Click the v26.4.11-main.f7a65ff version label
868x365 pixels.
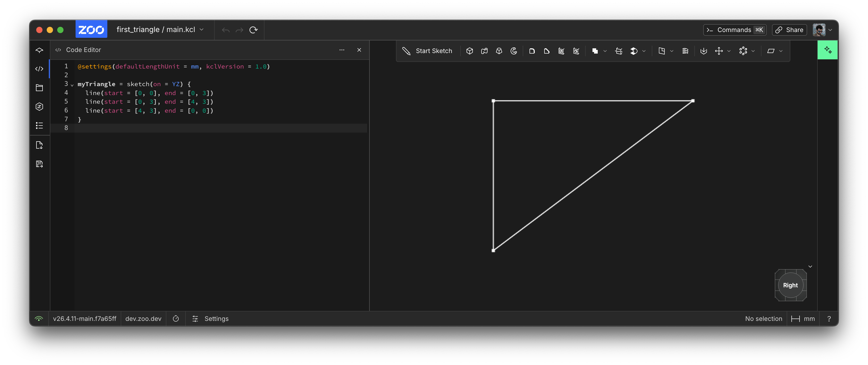pos(84,319)
